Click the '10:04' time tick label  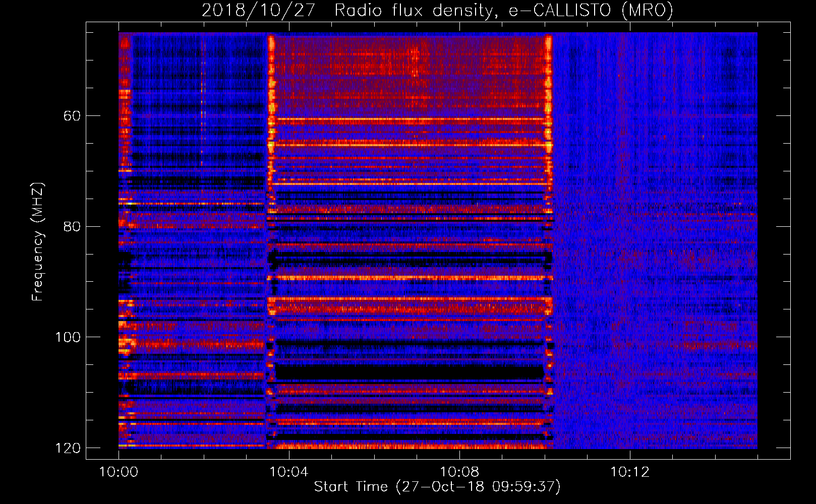289,472
